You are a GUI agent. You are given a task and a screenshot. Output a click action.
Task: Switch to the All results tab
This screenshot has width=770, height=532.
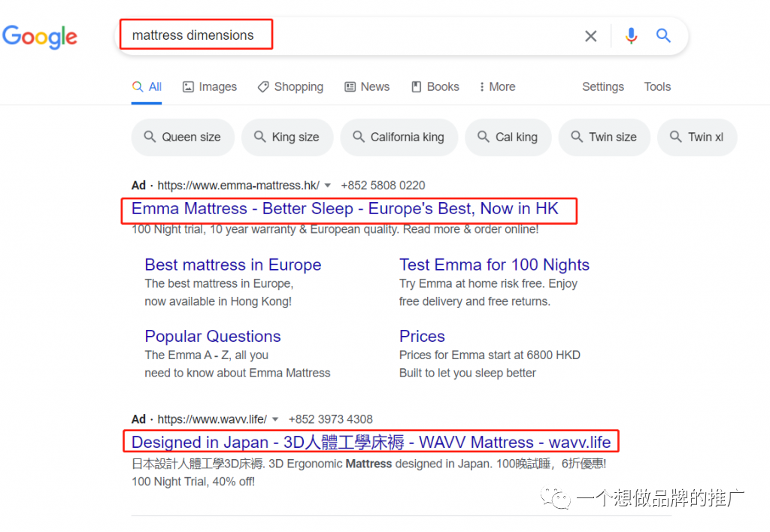147,86
